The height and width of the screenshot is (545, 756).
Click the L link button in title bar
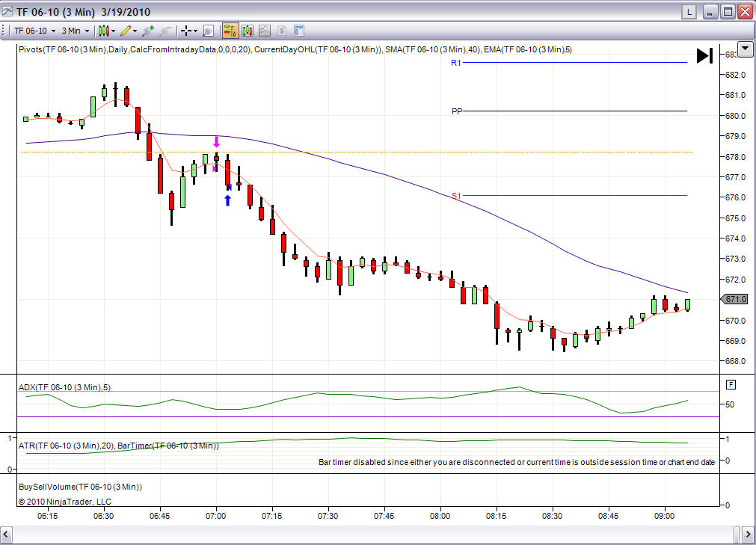(689, 12)
